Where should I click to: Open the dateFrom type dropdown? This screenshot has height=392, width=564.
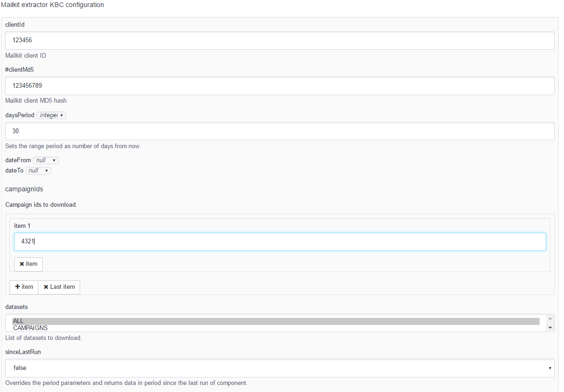point(45,160)
